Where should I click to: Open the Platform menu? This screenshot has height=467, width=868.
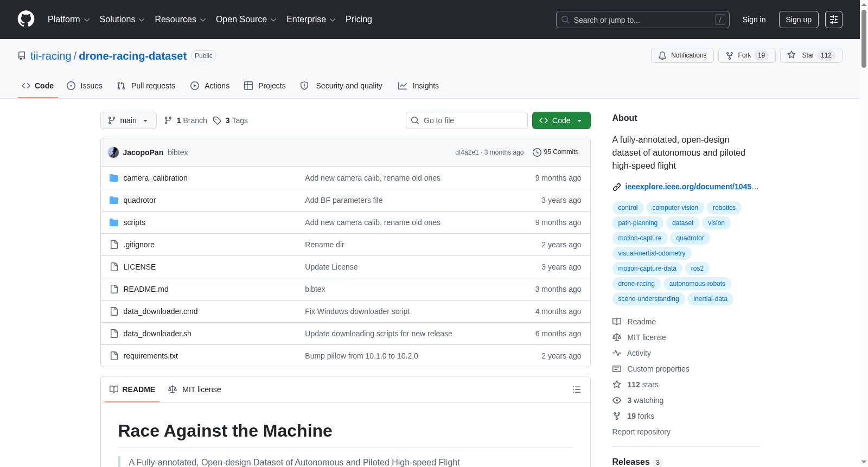tap(69, 20)
